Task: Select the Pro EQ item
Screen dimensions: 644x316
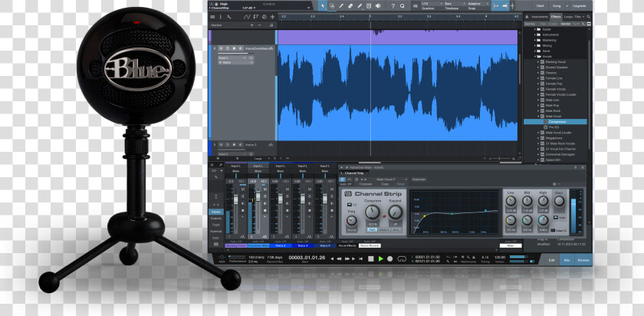Action: point(554,127)
